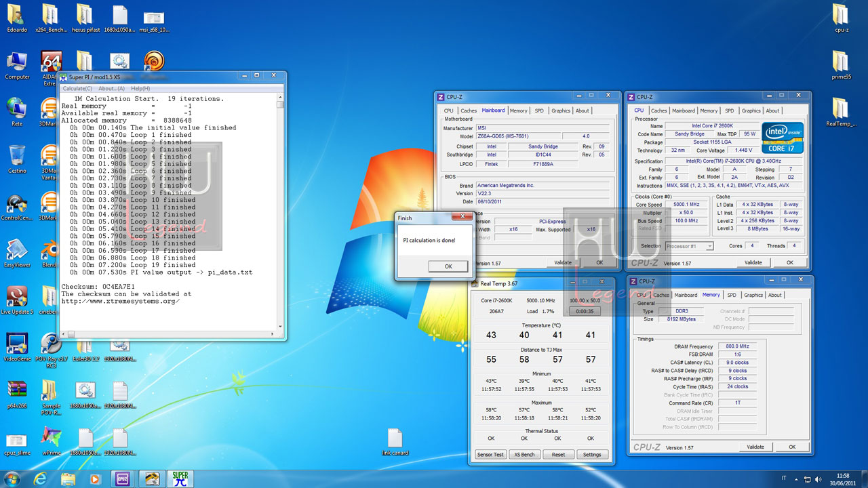The image size is (868, 488).
Task: Launch the AIDA64 Extreme shortcut
Action: point(51,68)
